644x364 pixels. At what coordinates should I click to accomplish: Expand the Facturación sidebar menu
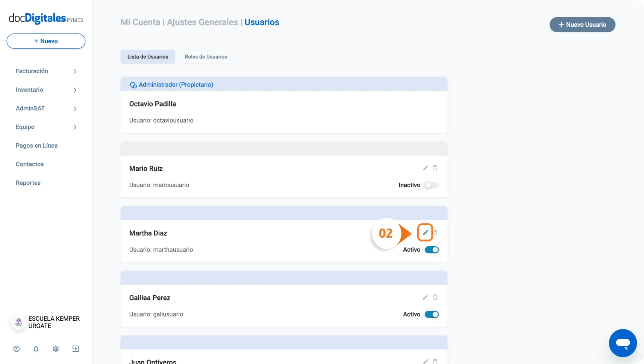pyautogui.click(x=46, y=71)
